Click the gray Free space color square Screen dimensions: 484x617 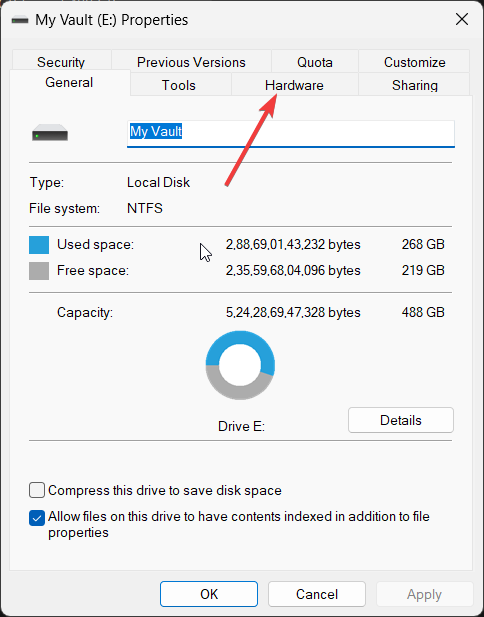pos(39,271)
